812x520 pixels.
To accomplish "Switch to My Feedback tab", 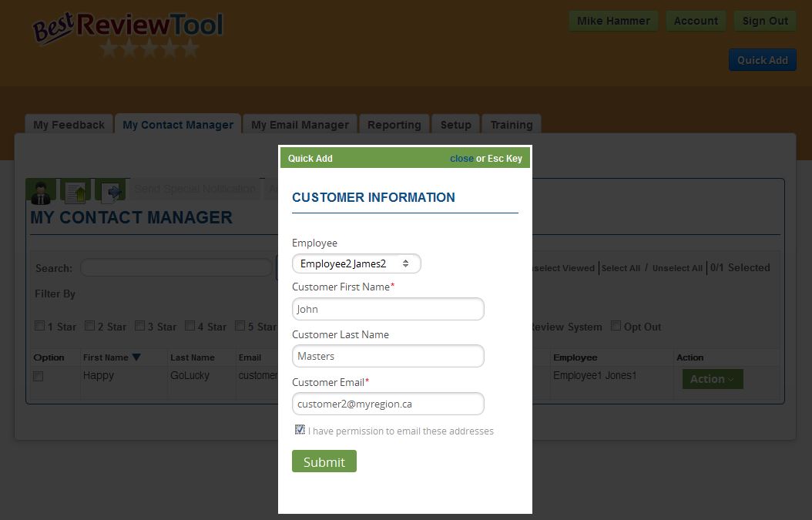I will (69, 125).
